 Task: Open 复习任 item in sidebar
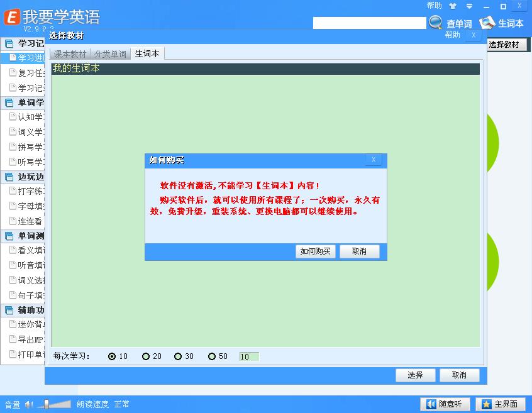(27, 73)
